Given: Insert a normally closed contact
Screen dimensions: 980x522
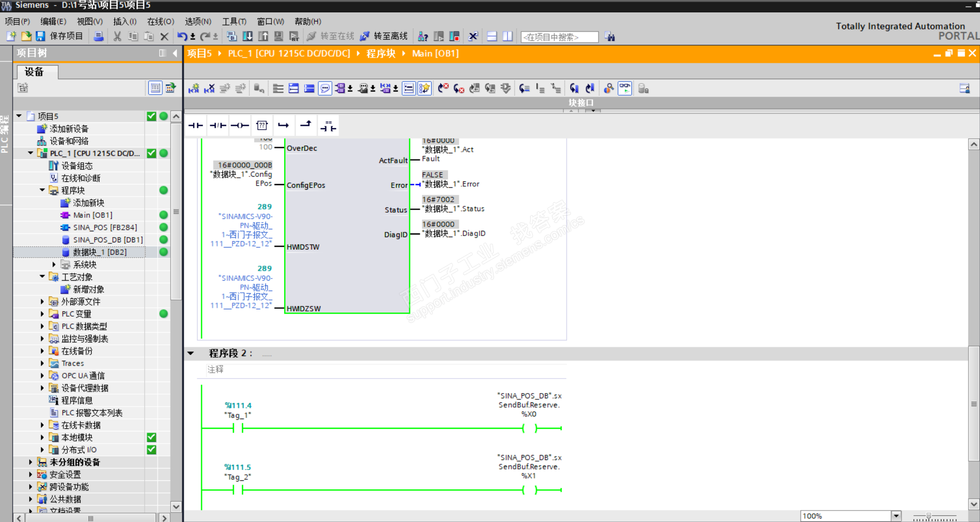Looking at the screenshot, I should click(218, 125).
